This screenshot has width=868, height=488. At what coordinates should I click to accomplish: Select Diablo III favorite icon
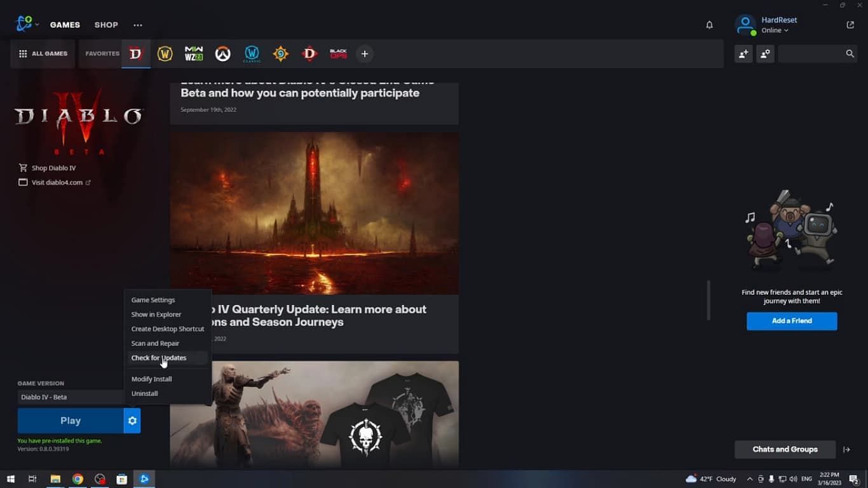[309, 54]
